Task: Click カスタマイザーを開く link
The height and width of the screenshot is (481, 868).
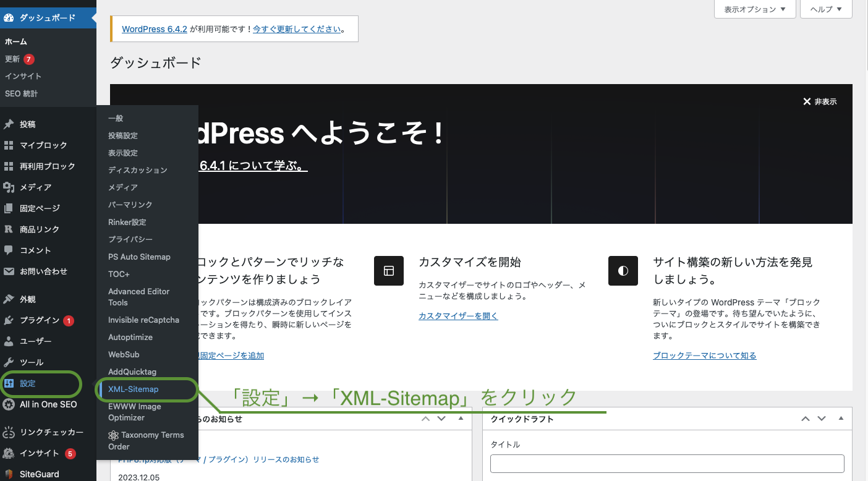Action: [458, 316]
